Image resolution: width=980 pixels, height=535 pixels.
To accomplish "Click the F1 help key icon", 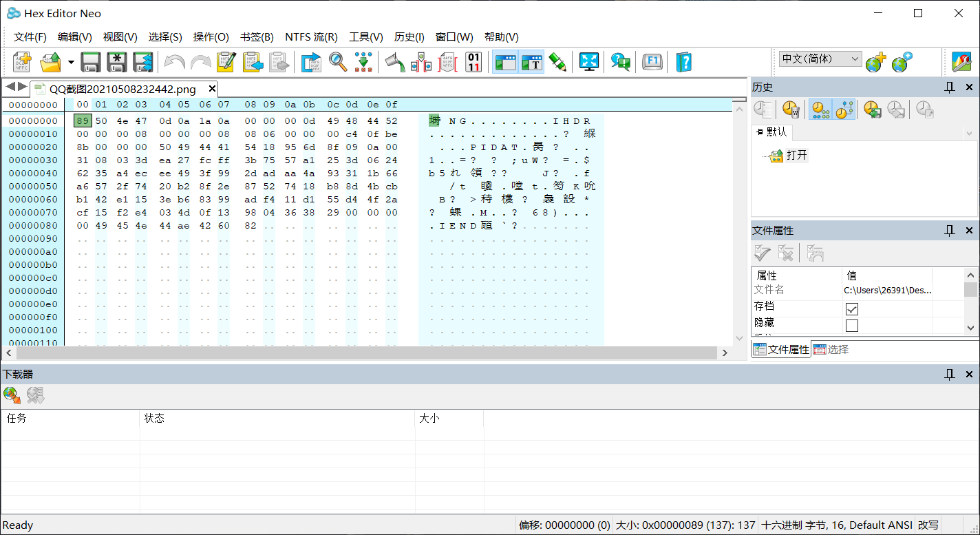I will [x=652, y=62].
